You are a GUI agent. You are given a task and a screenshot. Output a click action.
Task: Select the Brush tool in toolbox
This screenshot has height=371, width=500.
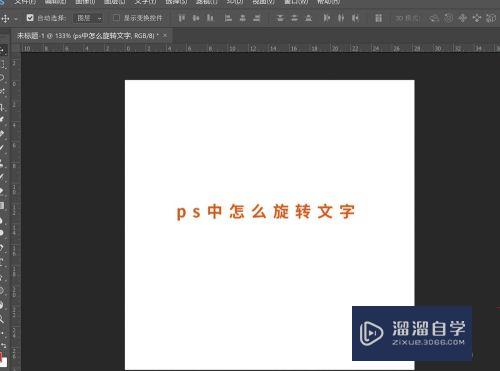tap(2, 148)
